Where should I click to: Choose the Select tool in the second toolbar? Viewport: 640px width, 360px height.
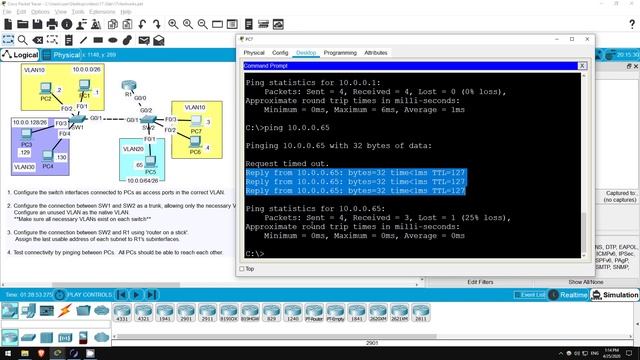point(8,40)
